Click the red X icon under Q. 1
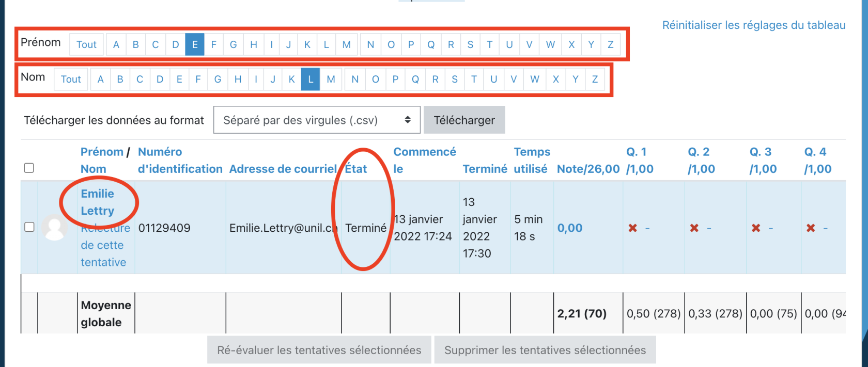 point(632,228)
